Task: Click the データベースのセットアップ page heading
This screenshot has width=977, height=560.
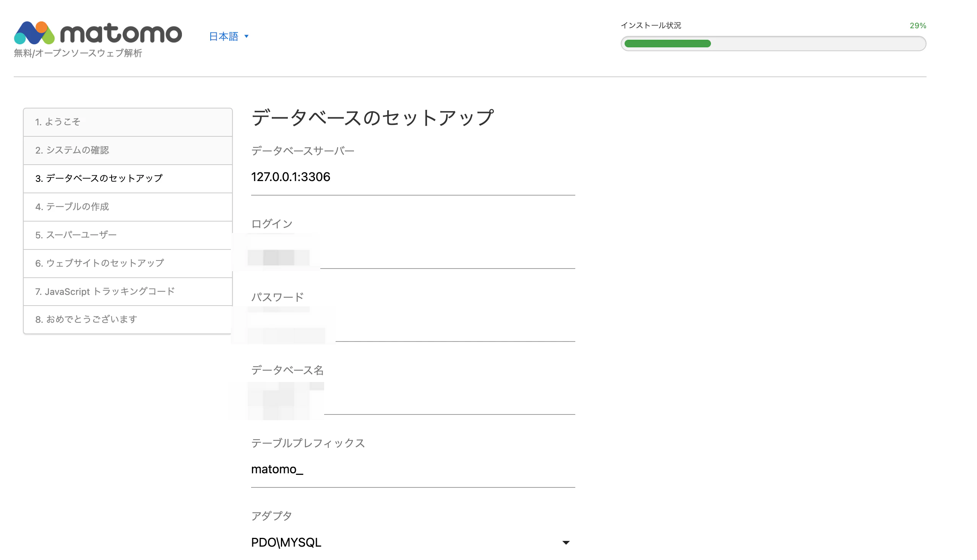Action: click(372, 118)
